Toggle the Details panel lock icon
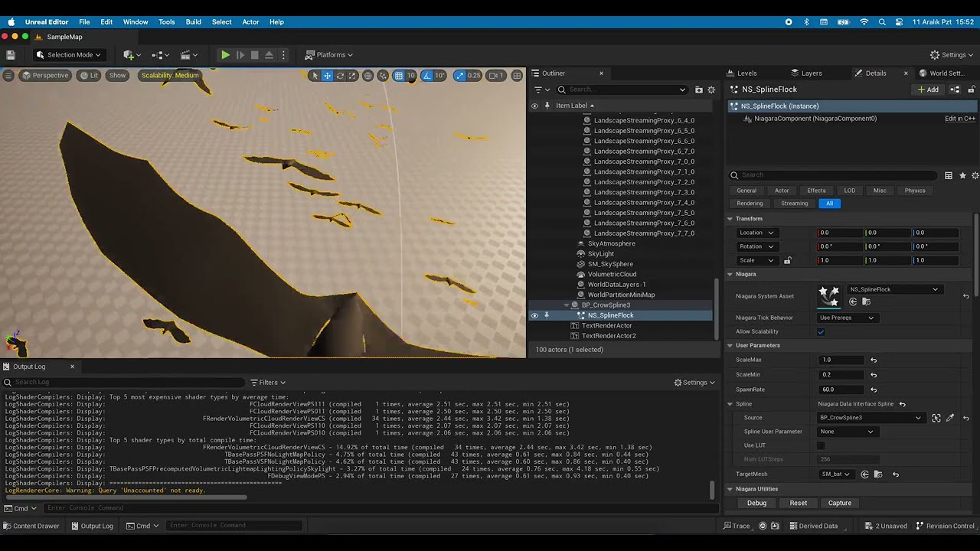This screenshot has width=980, height=551. 972,90
